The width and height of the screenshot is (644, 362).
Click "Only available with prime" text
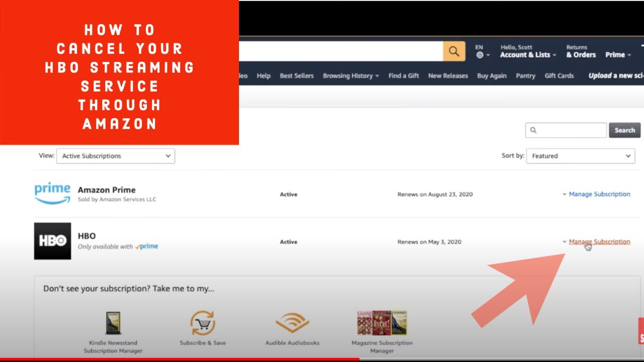click(118, 247)
